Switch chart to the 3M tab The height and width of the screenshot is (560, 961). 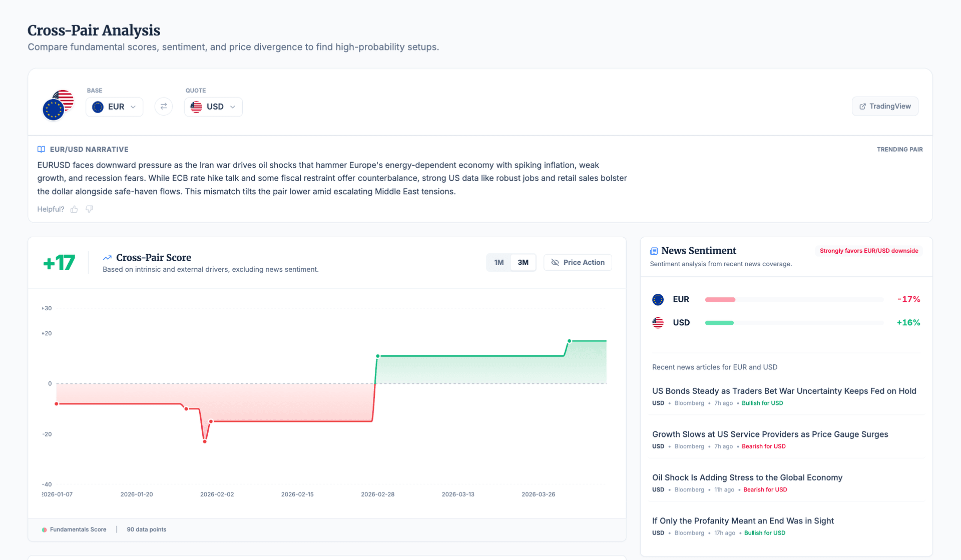click(x=523, y=262)
